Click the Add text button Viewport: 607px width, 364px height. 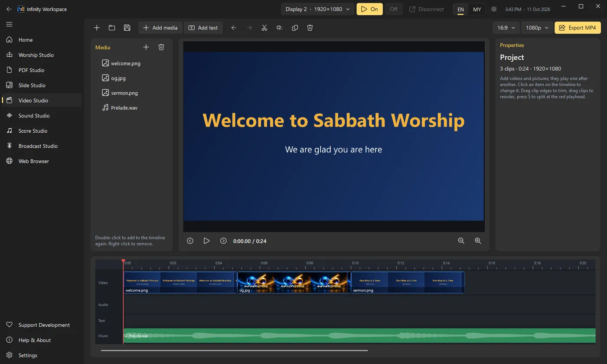click(x=203, y=28)
